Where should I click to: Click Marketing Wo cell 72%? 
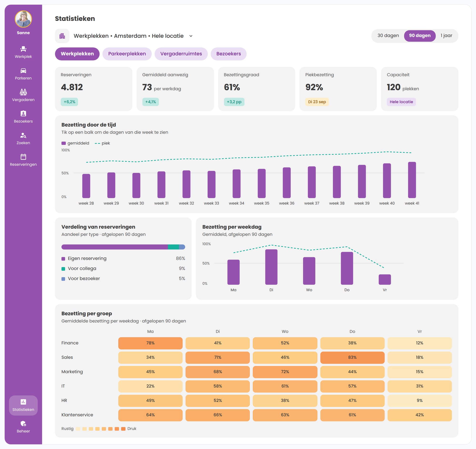click(285, 372)
